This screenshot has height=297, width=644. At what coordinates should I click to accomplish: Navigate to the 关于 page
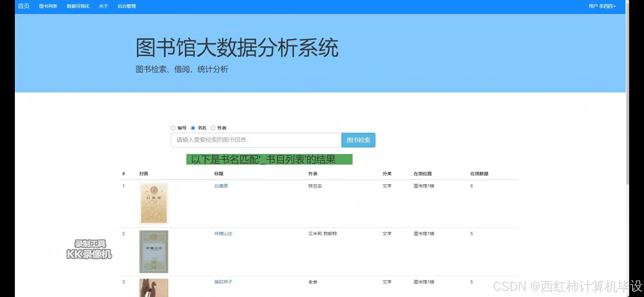[x=104, y=6]
